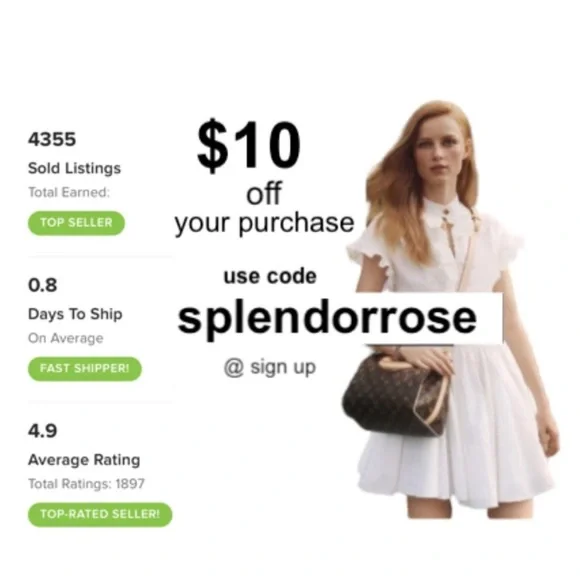Click the 'your purchase' text
The image size is (580, 580).
click(264, 223)
